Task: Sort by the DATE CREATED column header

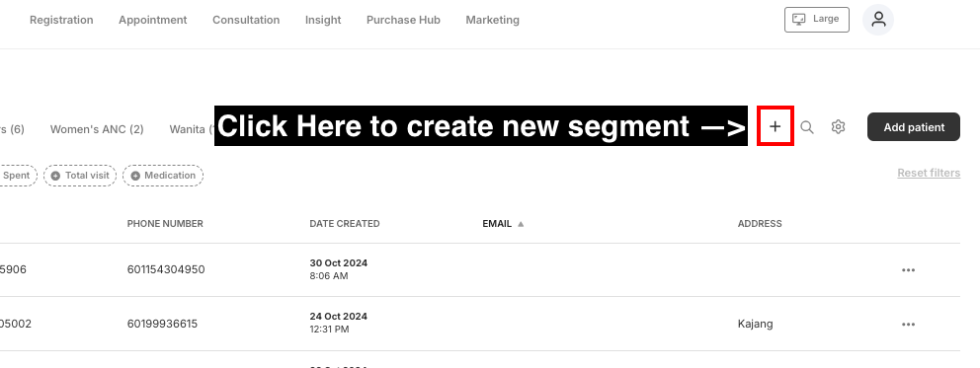Action: (x=345, y=224)
